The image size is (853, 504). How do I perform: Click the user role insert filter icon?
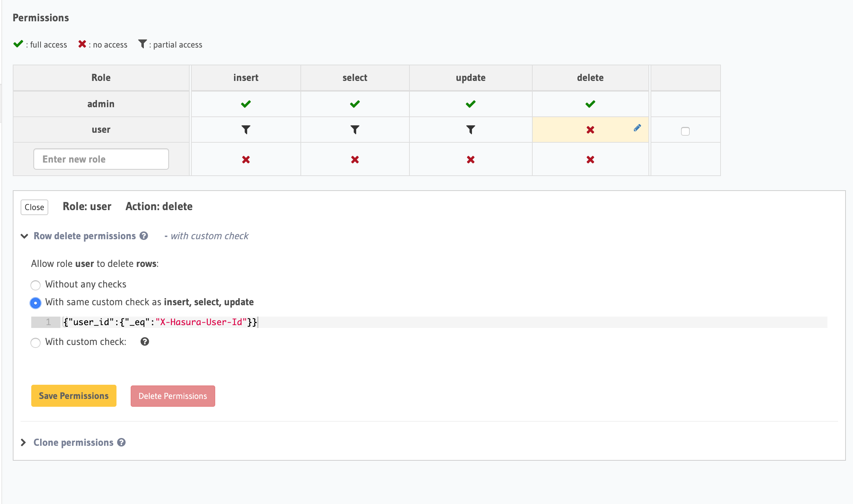pyautogui.click(x=246, y=130)
